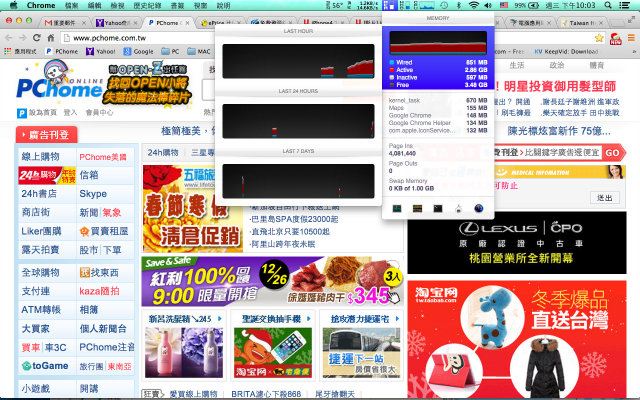Open the date and time menu
The height and width of the screenshot is (400, 640).
click(571, 5)
